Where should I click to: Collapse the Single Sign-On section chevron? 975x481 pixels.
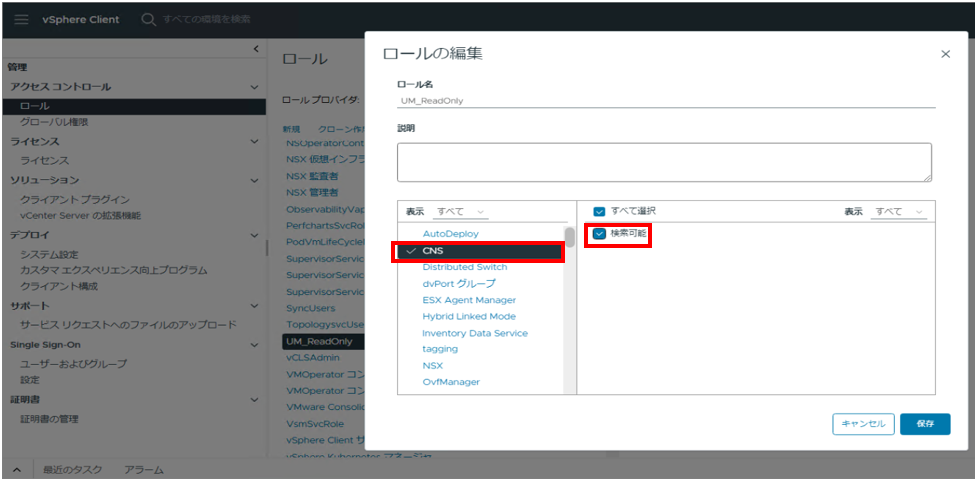point(254,345)
